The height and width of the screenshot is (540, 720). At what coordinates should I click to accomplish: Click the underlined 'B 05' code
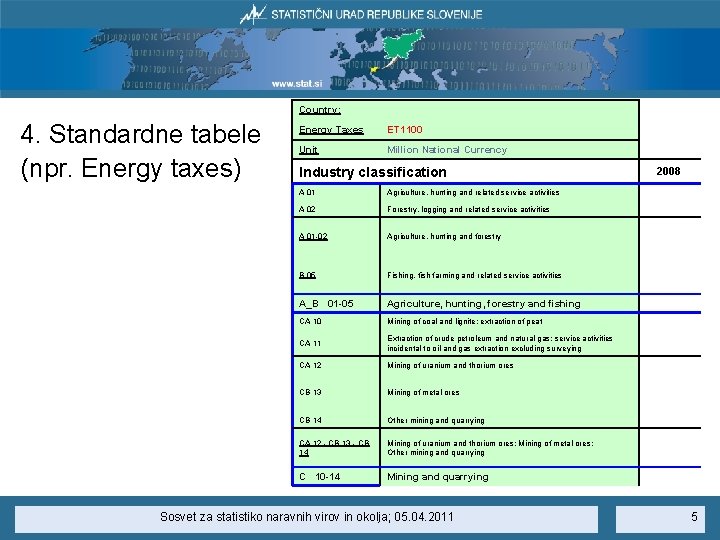[307, 275]
